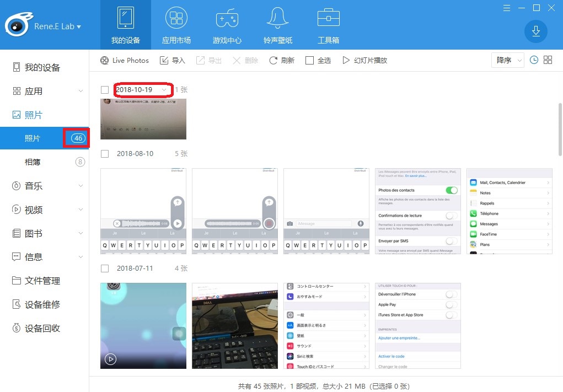Click the 刷新 refresh button
The height and width of the screenshot is (392, 563).
click(282, 60)
